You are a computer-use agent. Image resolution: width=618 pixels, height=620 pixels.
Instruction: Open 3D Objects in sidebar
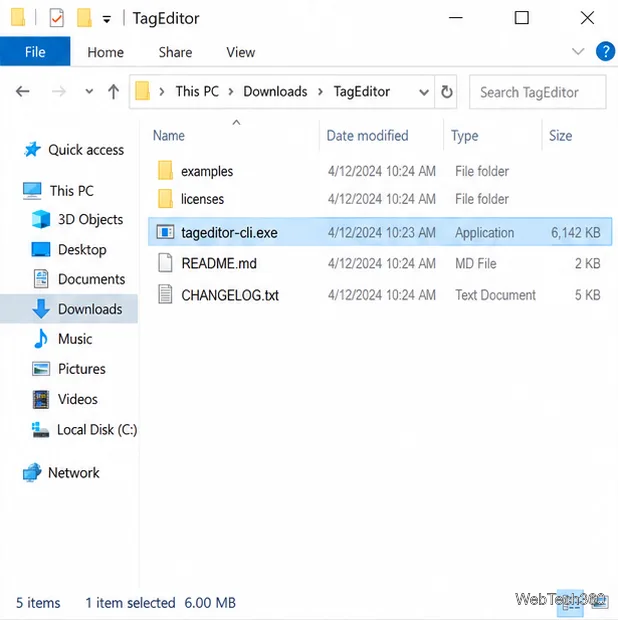click(x=91, y=219)
